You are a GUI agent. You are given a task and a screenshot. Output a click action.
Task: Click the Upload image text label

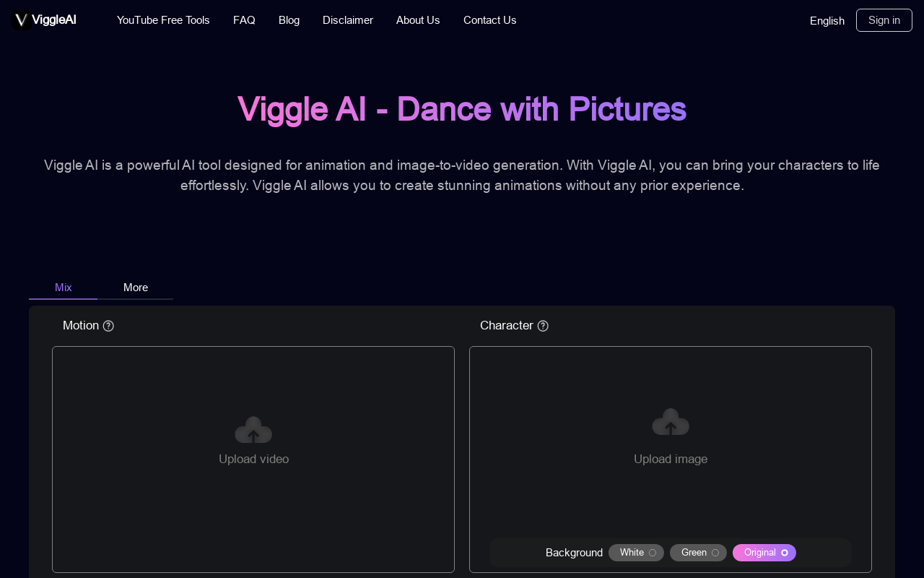pyautogui.click(x=671, y=459)
